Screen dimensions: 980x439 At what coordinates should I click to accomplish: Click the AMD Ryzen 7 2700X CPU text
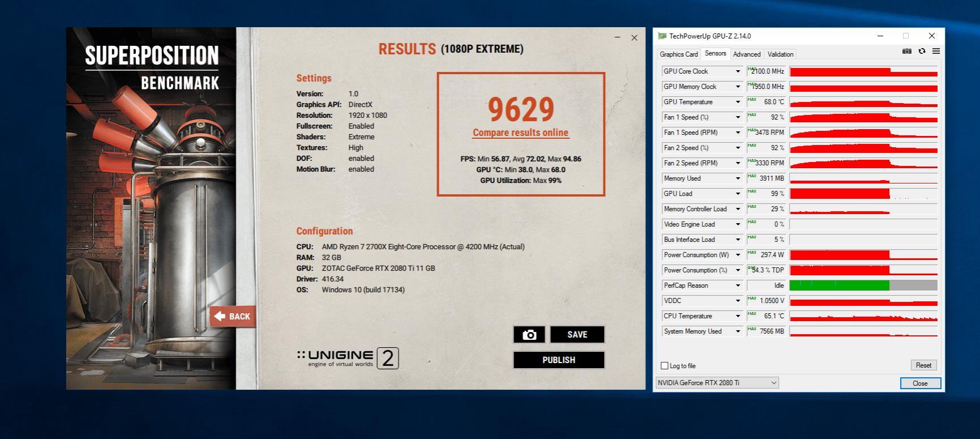(x=423, y=247)
